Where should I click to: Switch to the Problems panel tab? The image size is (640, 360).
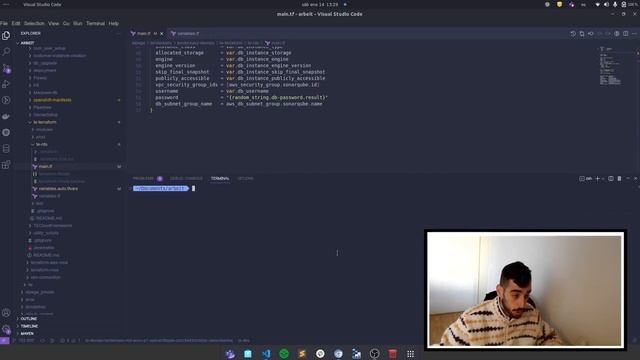(x=147, y=178)
